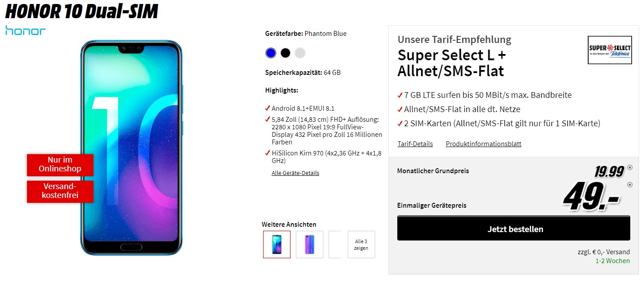The height and width of the screenshot is (287, 644).
Task: Select the third partially hidden thumbnail
Action: [x=335, y=244]
